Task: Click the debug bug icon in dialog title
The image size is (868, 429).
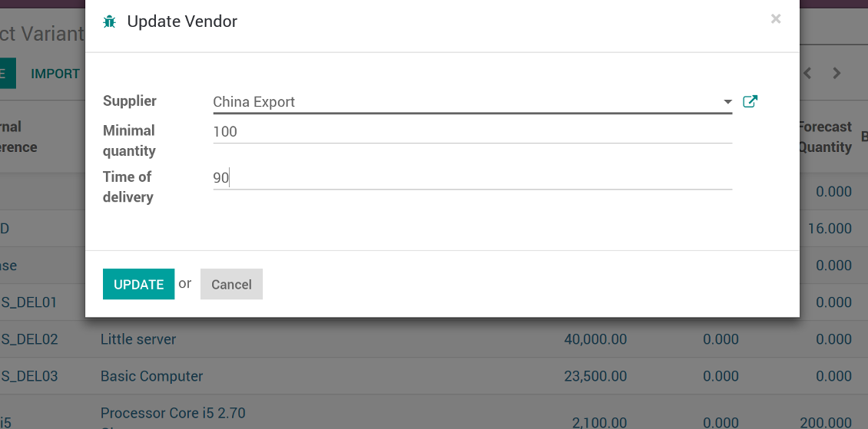Action: coord(110,21)
